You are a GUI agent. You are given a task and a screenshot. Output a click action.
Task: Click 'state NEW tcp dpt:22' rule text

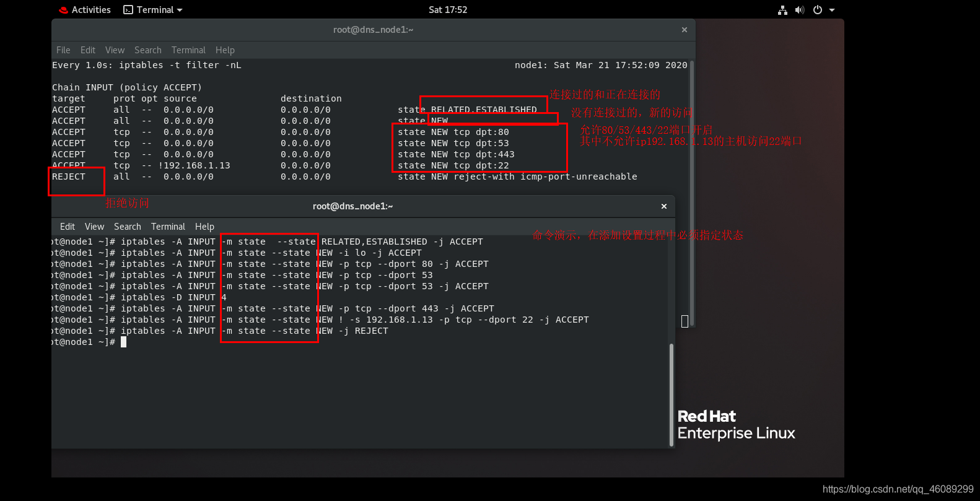tap(453, 165)
